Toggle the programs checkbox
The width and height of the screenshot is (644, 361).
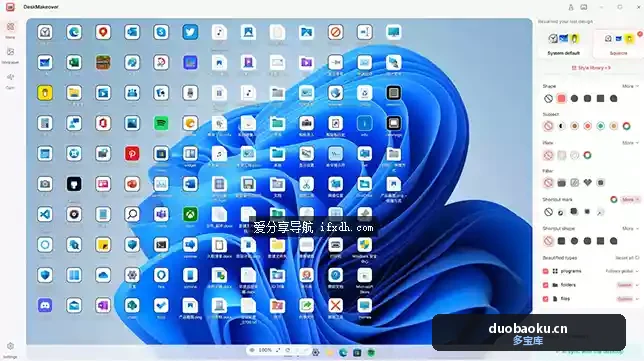[545, 271]
